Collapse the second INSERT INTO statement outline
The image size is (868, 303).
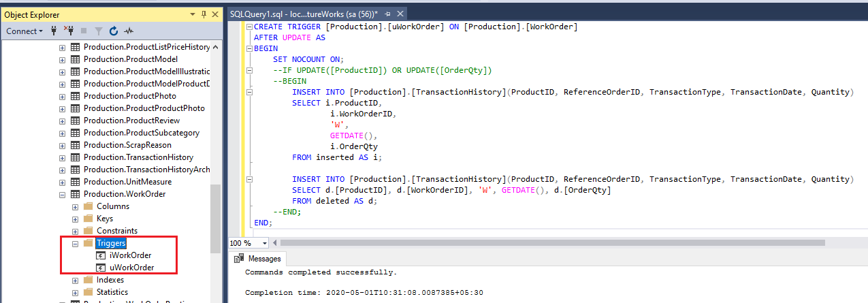coord(249,179)
